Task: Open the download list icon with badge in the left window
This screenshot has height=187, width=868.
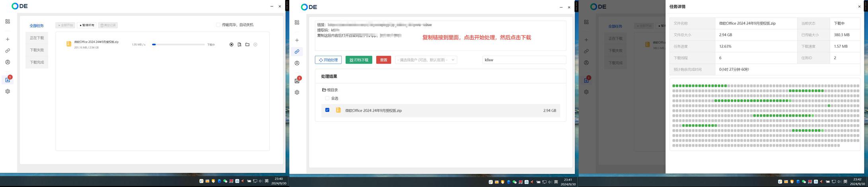Action: point(8,80)
